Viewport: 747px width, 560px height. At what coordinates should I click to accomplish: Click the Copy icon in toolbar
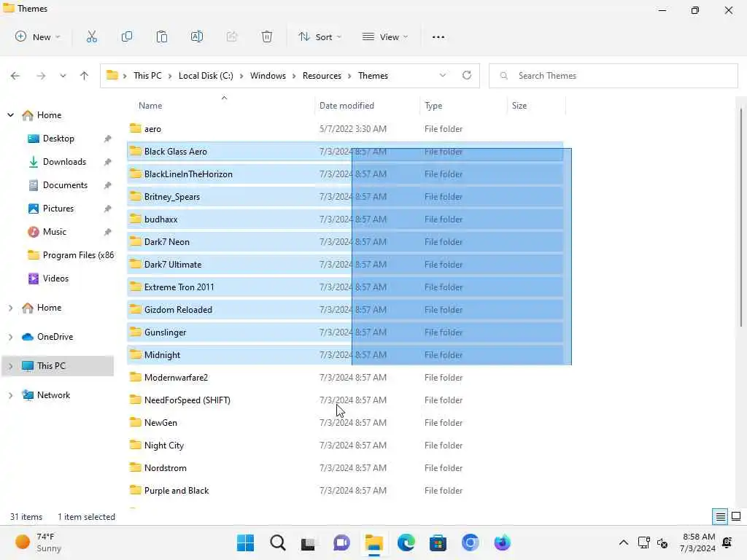tap(127, 36)
